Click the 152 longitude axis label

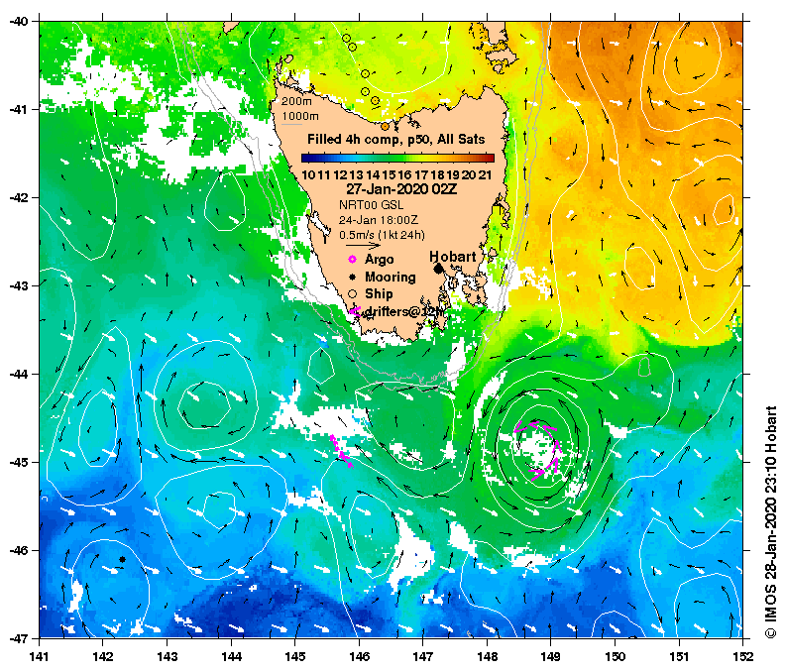(743, 656)
